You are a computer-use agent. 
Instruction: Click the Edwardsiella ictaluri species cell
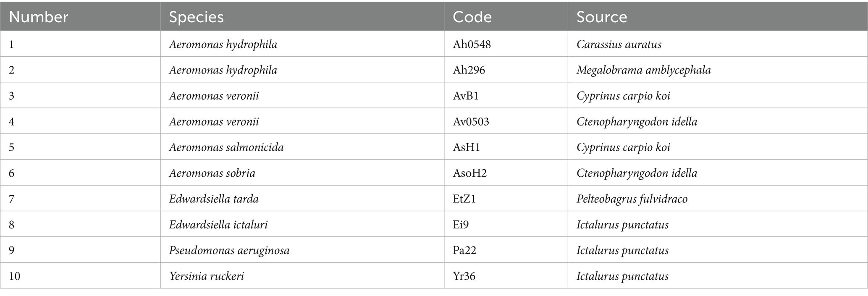pyautogui.click(x=302, y=224)
